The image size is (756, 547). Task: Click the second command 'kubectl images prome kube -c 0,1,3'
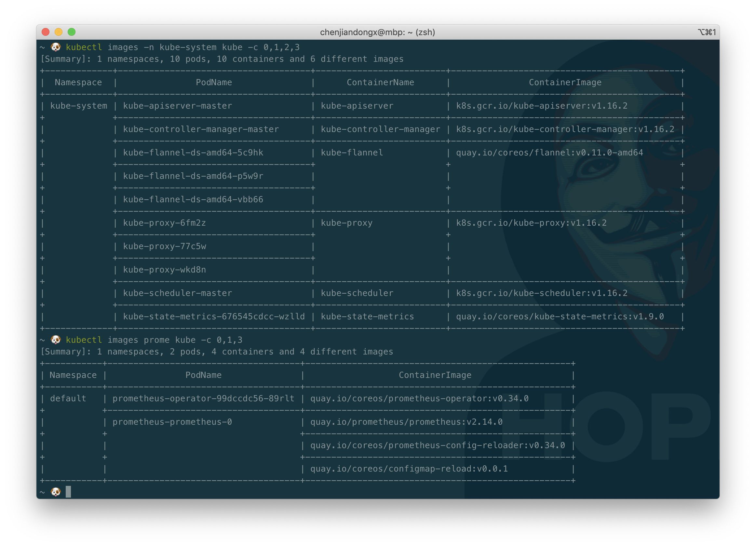click(x=154, y=340)
